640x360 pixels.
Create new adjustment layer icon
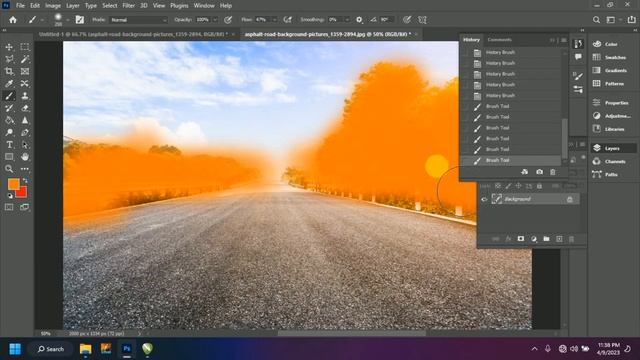pyautogui.click(x=534, y=239)
